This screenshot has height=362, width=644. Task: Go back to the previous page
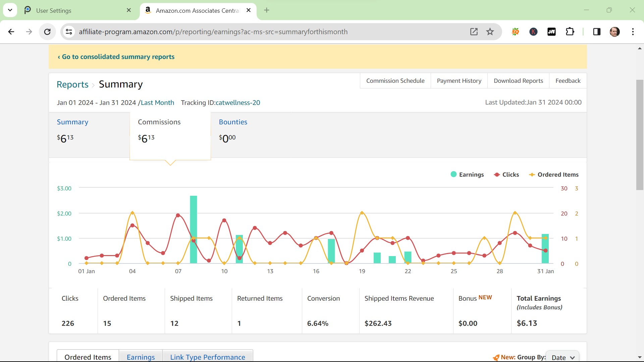(x=11, y=32)
